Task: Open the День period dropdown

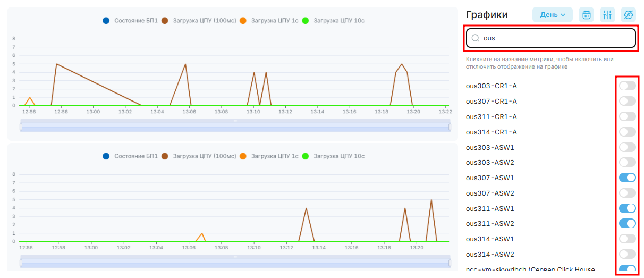Action: coord(553,14)
